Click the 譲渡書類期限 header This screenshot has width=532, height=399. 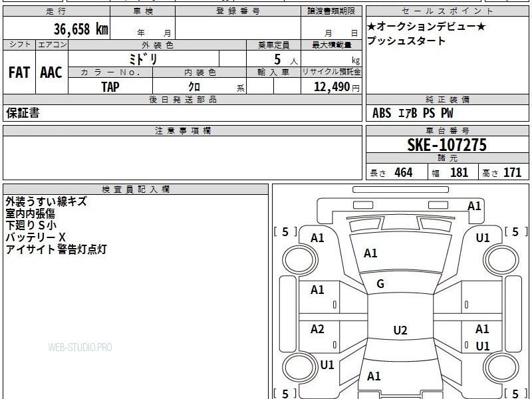pyautogui.click(x=331, y=11)
